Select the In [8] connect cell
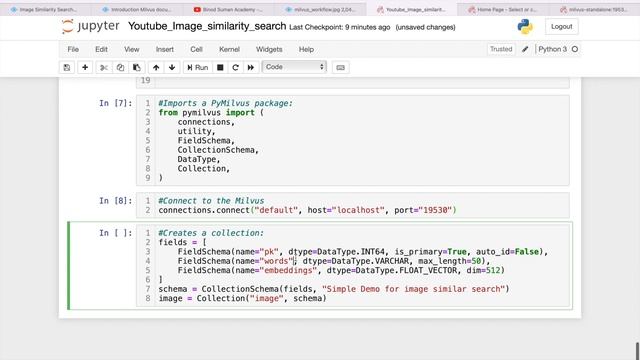 click(353, 205)
